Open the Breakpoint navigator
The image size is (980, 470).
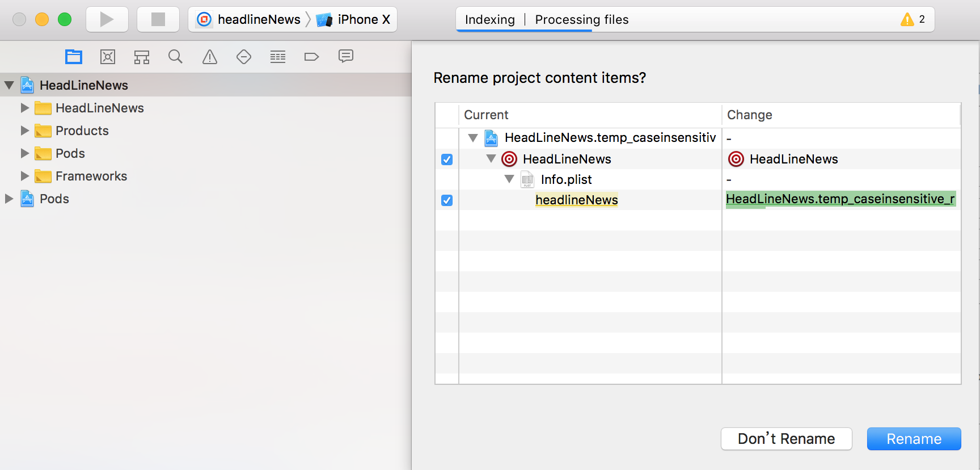click(312, 57)
